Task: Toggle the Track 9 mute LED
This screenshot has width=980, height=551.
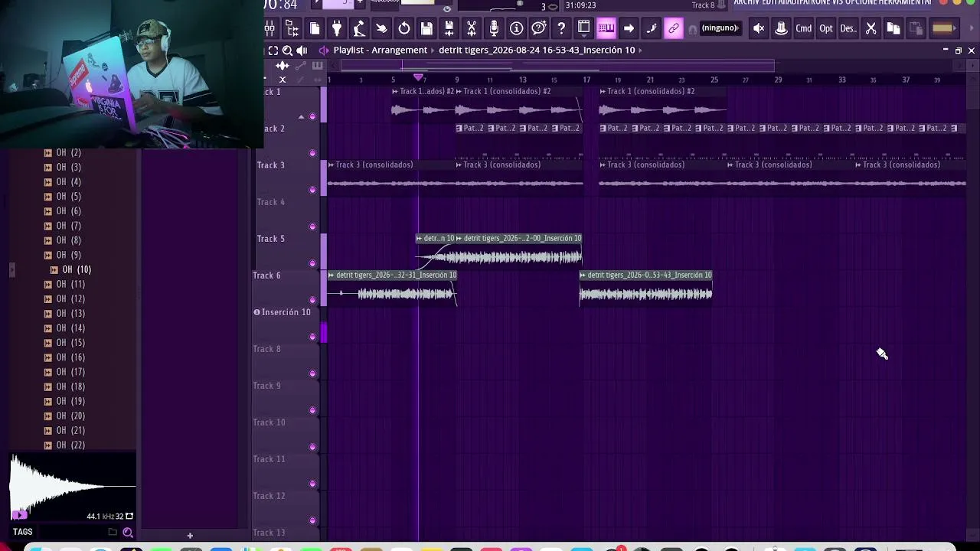Action: click(312, 410)
